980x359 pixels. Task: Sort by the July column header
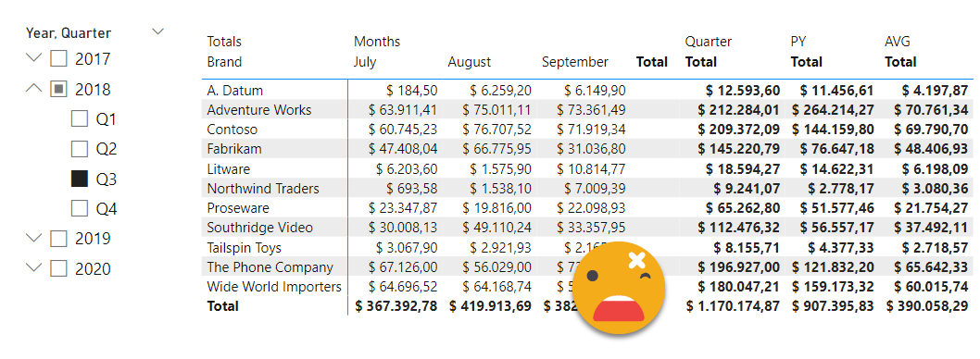tap(365, 62)
